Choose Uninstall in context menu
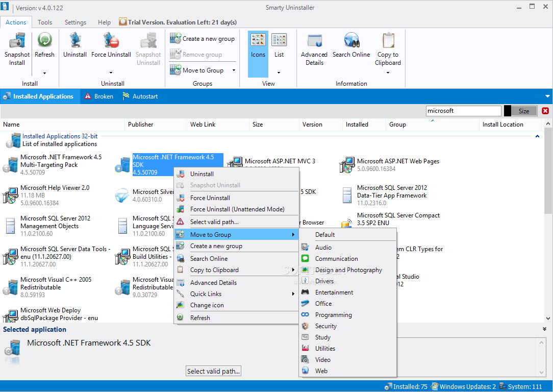This screenshot has height=392, width=553. tap(236, 174)
